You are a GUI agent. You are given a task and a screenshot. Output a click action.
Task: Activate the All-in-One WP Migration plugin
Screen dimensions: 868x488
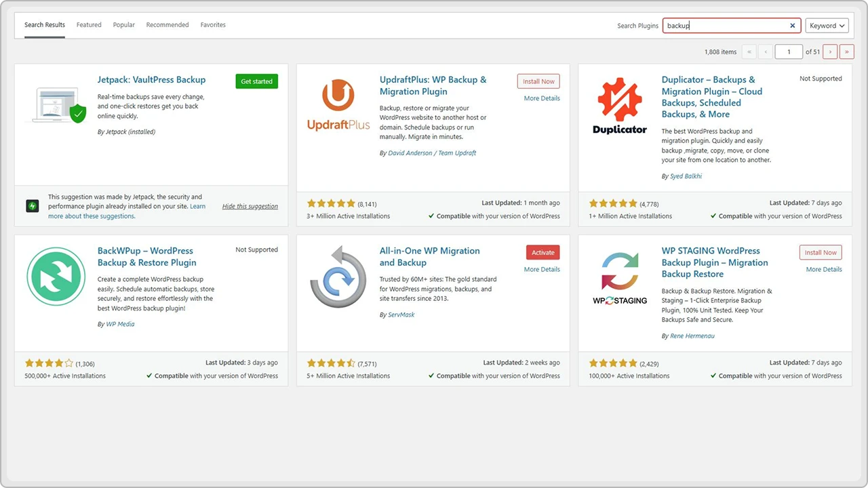click(x=542, y=251)
